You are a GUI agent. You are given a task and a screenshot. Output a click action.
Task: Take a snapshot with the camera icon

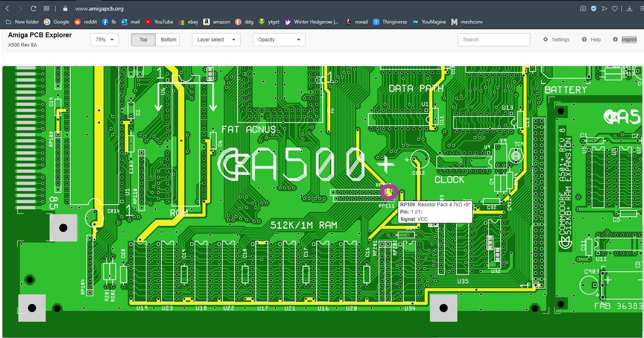tap(583, 9)
